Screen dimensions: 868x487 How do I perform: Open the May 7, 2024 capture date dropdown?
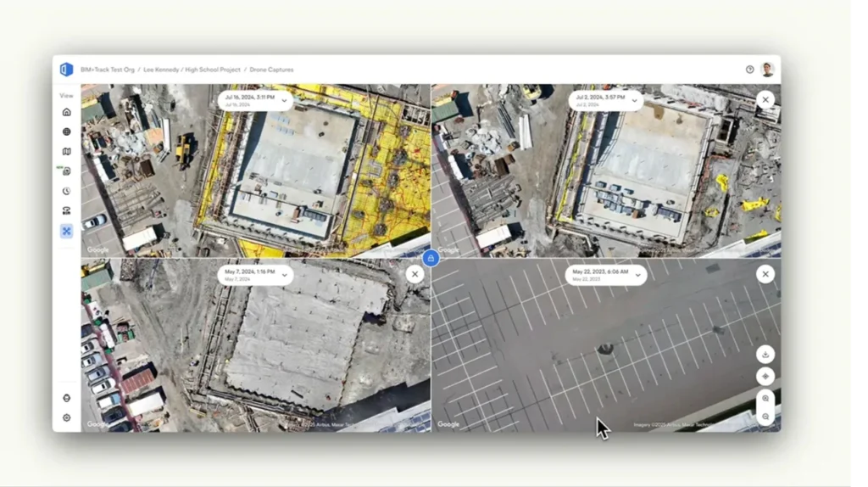pyautogui.click(x=255, y=274)
